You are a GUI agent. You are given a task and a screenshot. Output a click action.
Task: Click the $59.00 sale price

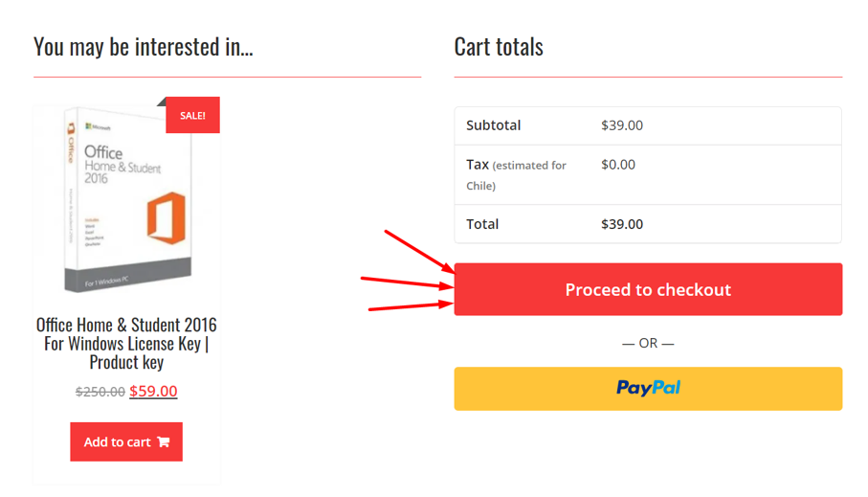153,391
